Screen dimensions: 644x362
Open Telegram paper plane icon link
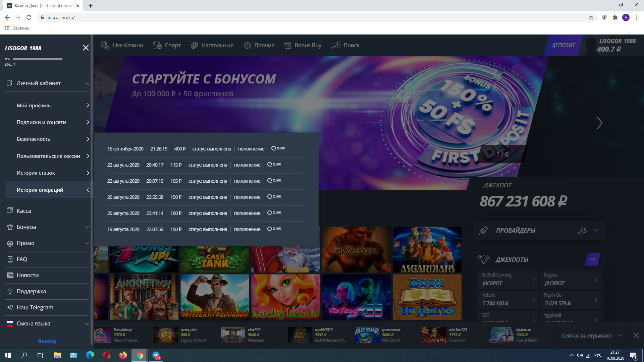10,307
